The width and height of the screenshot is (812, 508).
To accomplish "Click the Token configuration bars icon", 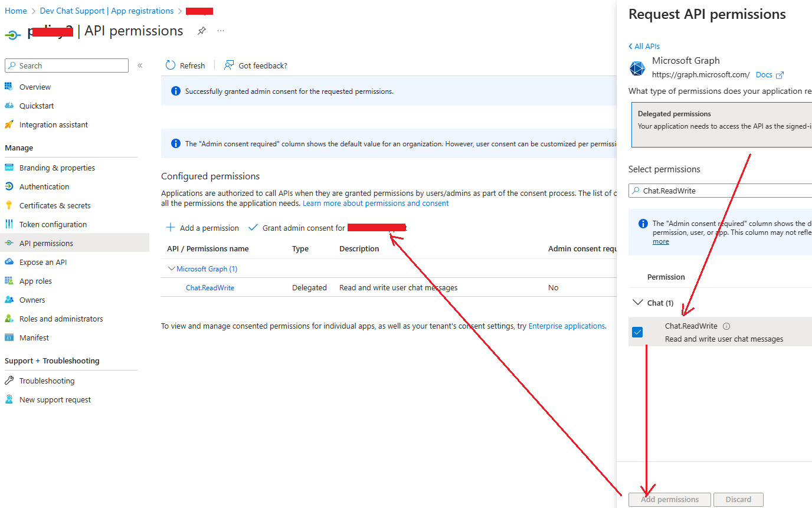I will [x=9, y=224].
